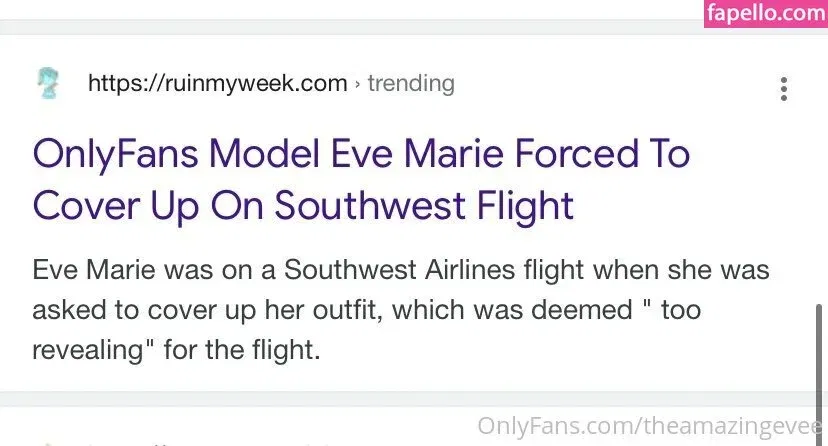Click the partial favicon of the next result
Image resolution: width=828 pixels, height=446 pixels.
[45, 441]
